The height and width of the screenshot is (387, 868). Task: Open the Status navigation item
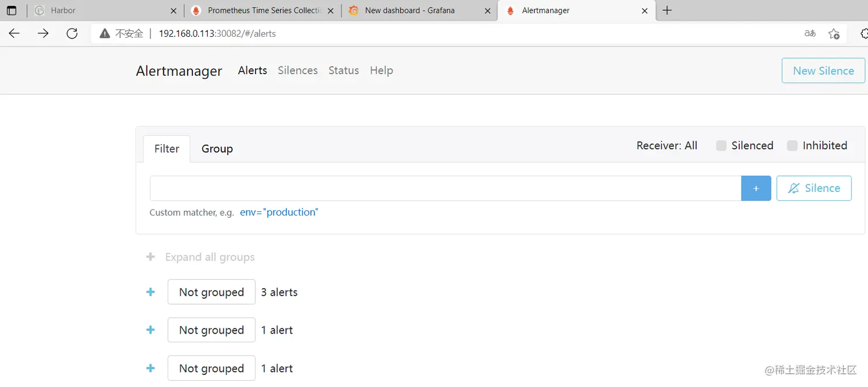pyautogui.click(x=344, y=71)
